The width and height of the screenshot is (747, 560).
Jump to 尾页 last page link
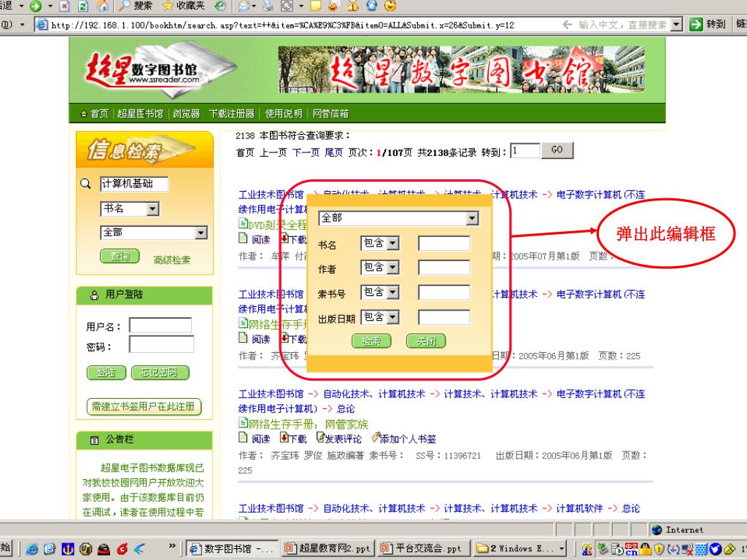pyautogui.click(x=333, y=152)
